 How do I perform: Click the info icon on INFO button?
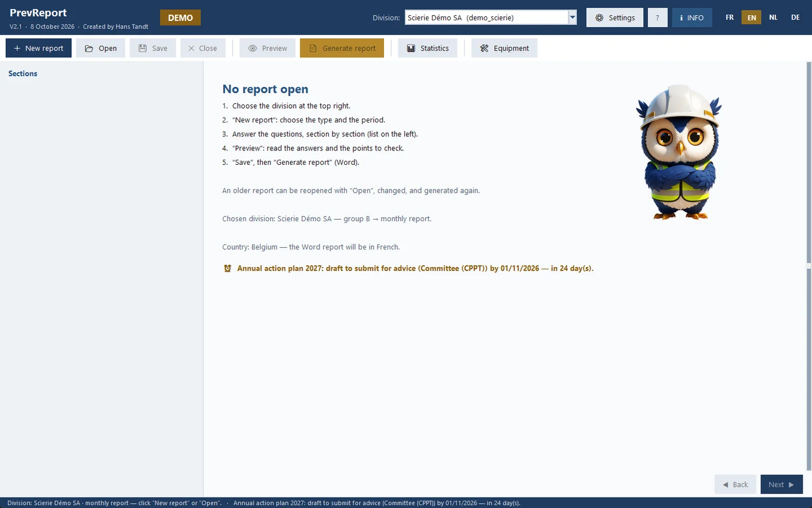pyautogui.click(x=681, y=18)
